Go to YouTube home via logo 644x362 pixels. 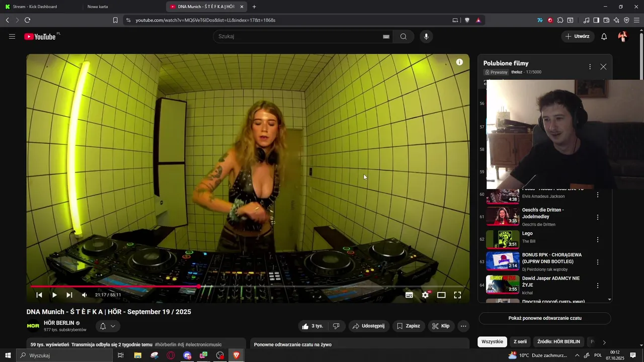[x=40, y=36]
